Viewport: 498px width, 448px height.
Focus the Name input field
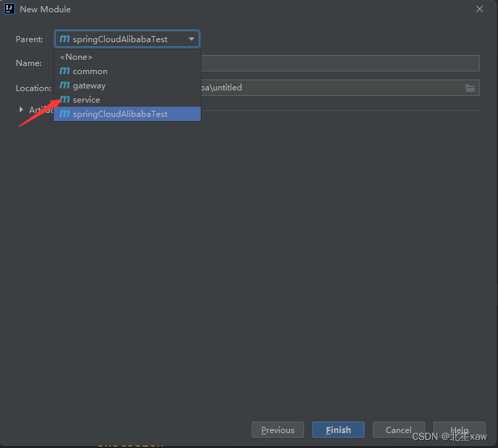[x=340, y=63]
